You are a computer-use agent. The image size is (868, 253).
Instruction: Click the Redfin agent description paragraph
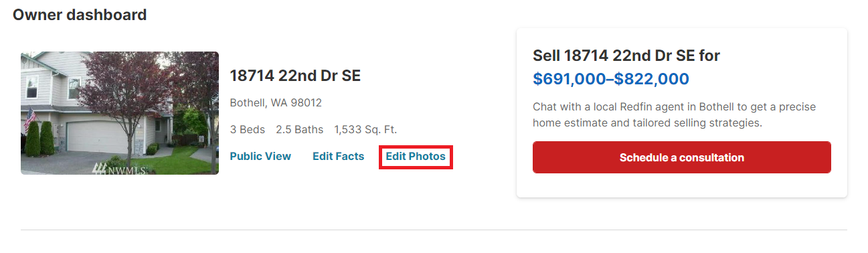pyautogui.click(x=674, y=115)
